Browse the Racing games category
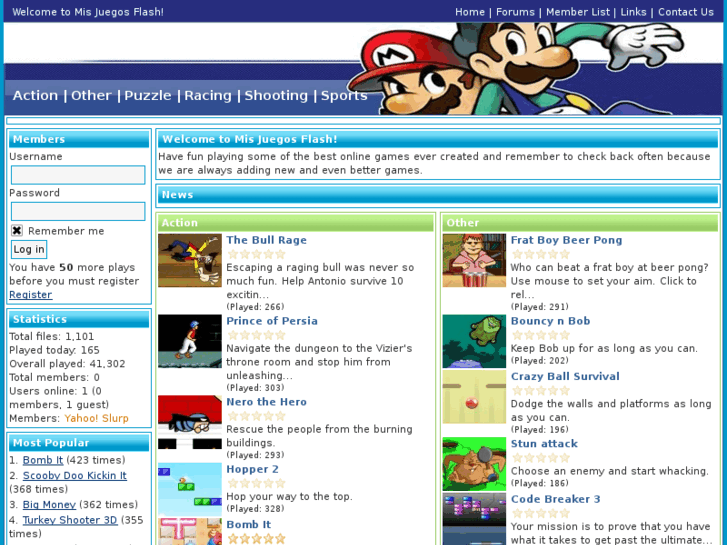 (x=208, y=96)
